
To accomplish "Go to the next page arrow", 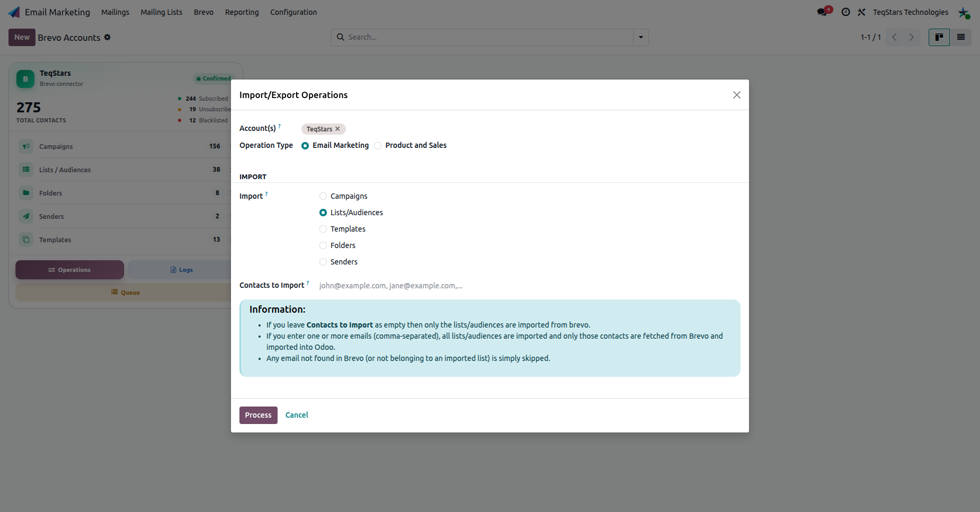I will 912,37.
